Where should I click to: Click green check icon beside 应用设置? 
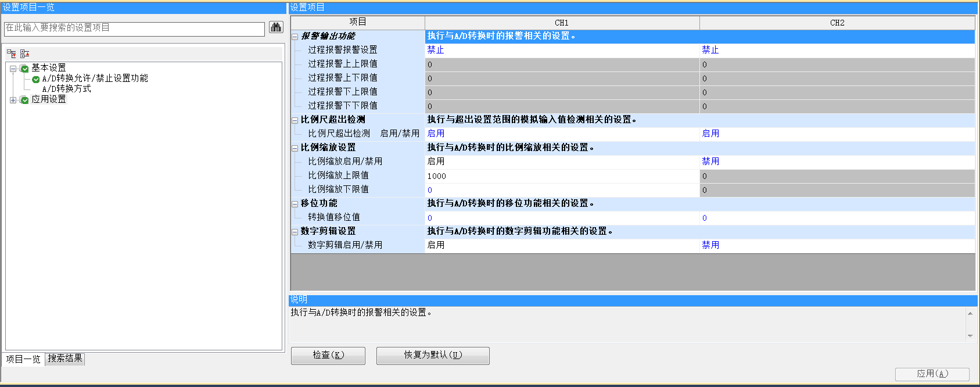click(x=24, y=100)
